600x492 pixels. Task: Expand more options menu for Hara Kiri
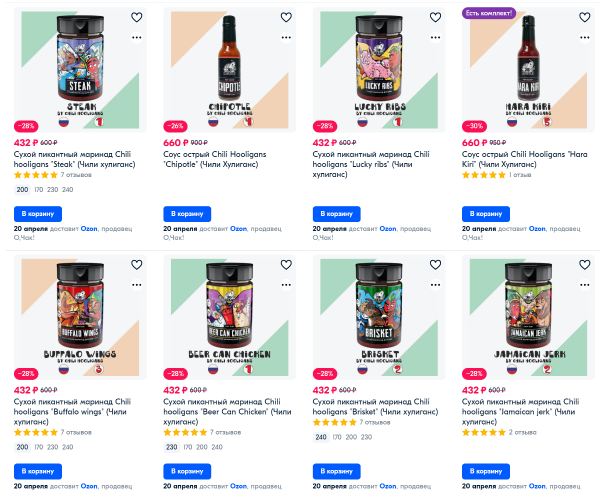tap(584, 37)
